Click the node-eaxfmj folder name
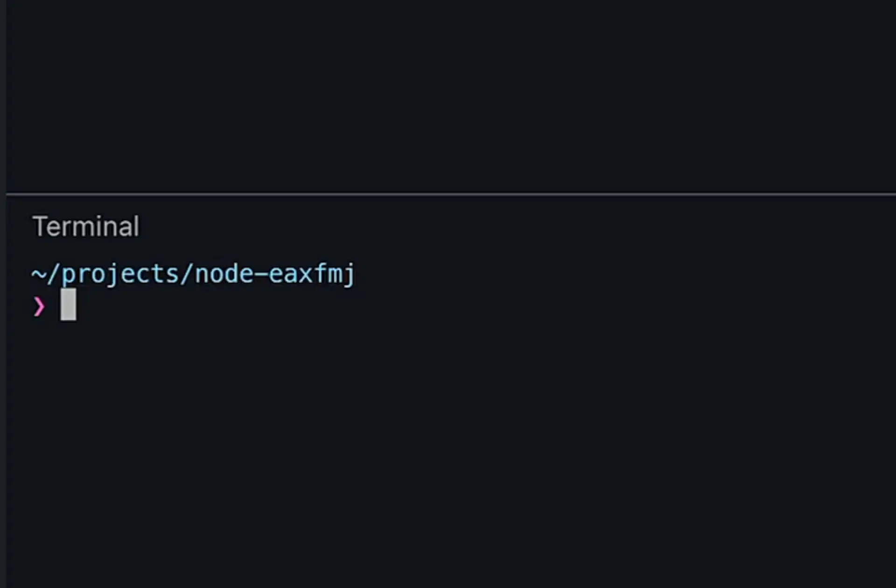Screen dimensions: 896x588 click(x=275, y=274)
